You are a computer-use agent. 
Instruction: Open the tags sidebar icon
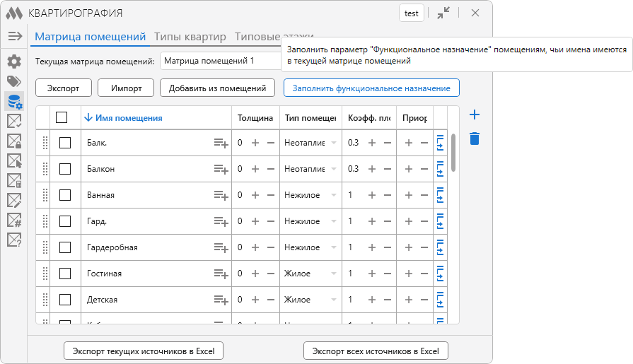coord(14,81)
